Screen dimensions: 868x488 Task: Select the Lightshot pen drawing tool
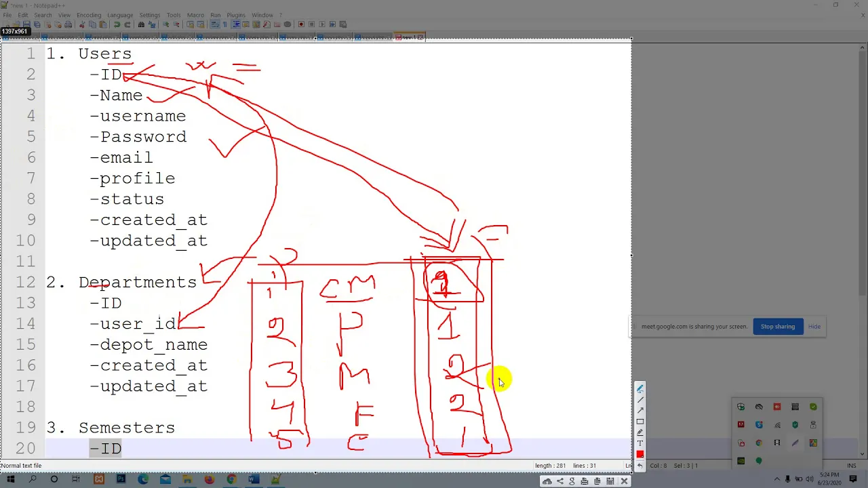tap(640, 389)
